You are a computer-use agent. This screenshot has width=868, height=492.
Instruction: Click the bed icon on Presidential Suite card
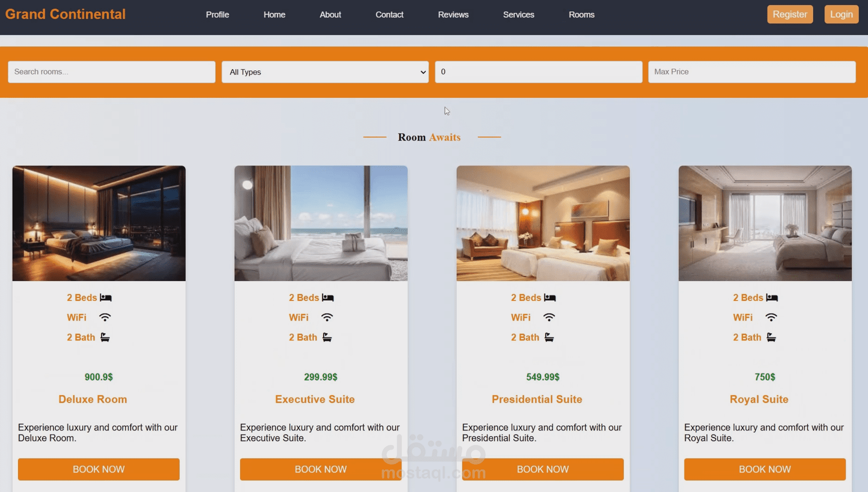click(x=550, y=297)
